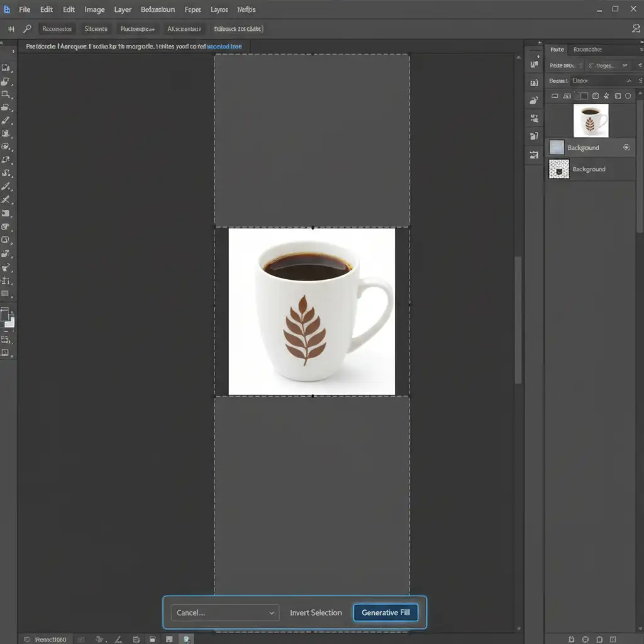This screenshot has width=644, height=644.
Task: Click the magnifier search icon in options bar
Action: (27, 29)
